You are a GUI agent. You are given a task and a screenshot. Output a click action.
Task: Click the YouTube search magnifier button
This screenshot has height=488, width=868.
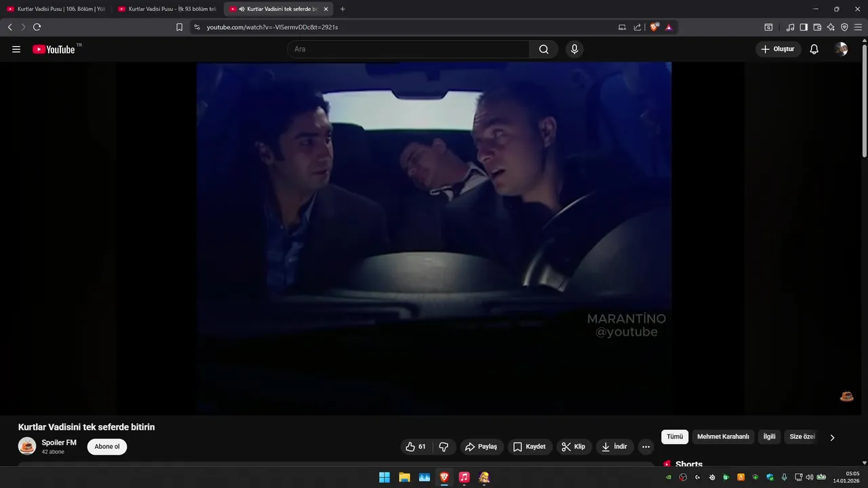(544, 49)
